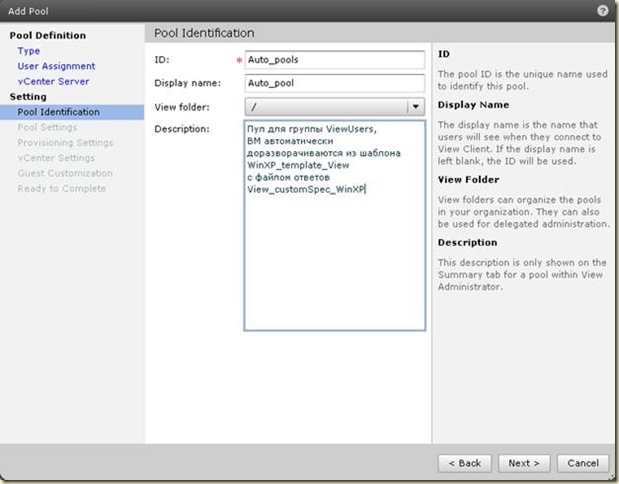This screenshot has width=619, height=484.
Task: Select Pool Identification in the sidebar
Action: point(72,112)
